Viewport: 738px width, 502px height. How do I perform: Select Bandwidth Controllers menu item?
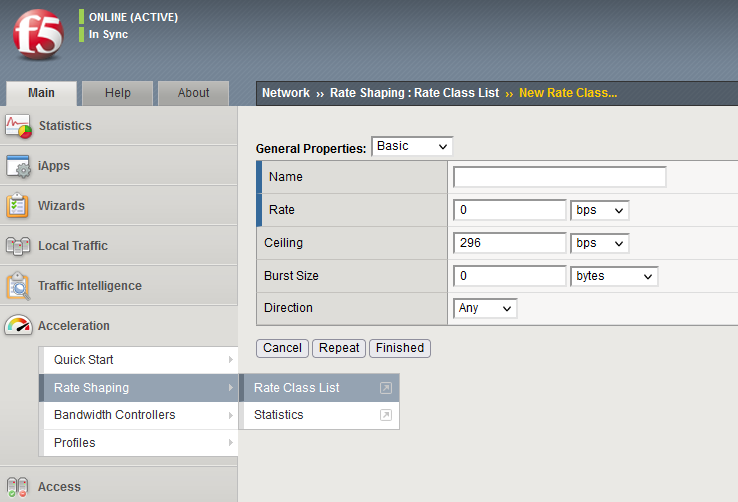pos(114,415)
